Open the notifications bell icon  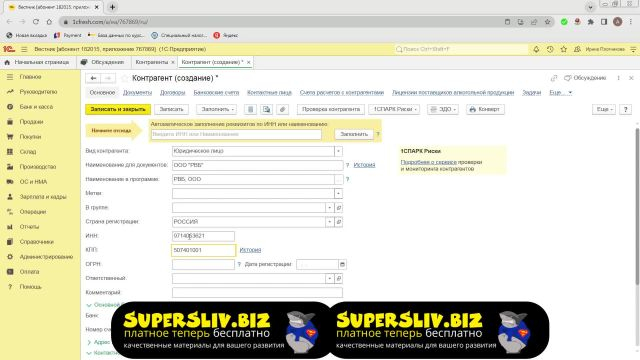pyautogui.click(x=536, y=49)
